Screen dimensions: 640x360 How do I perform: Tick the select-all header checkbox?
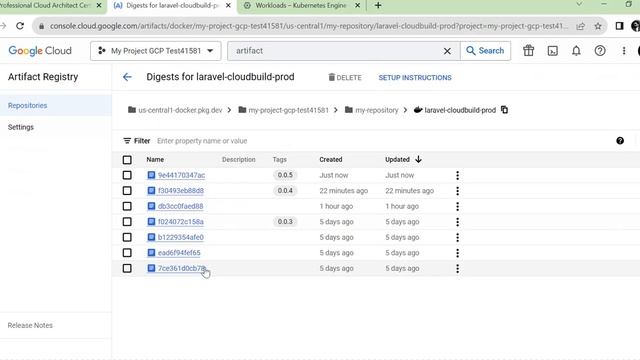tap(127, 160)
